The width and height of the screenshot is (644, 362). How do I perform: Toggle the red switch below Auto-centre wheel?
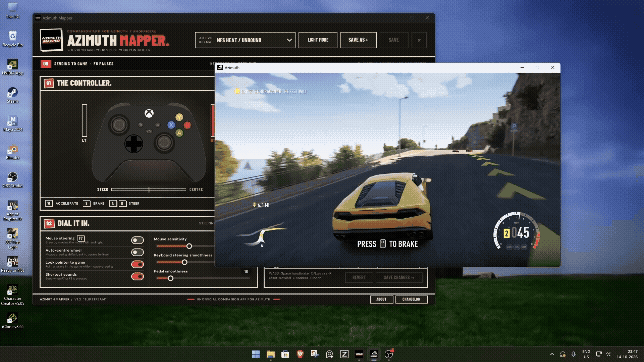coord(137,264)
